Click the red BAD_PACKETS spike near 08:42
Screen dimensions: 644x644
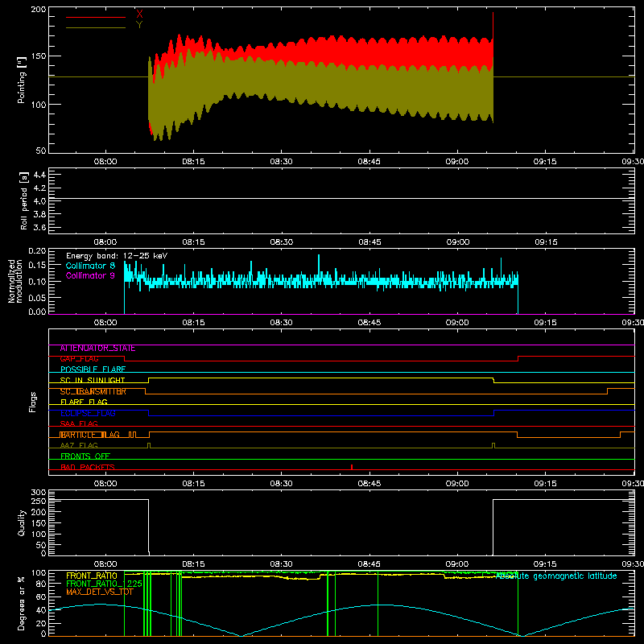point(352,467)
